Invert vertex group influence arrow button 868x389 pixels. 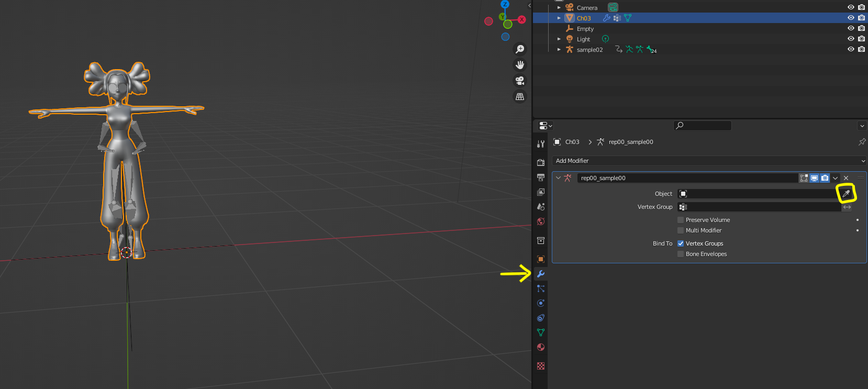pyautogui.click(x=847, y=207)
